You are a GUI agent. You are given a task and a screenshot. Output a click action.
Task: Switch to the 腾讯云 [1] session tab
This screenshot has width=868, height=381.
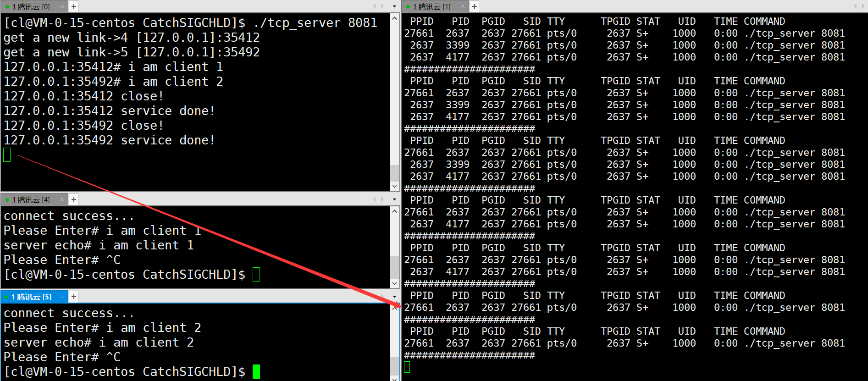coord(431,6)
